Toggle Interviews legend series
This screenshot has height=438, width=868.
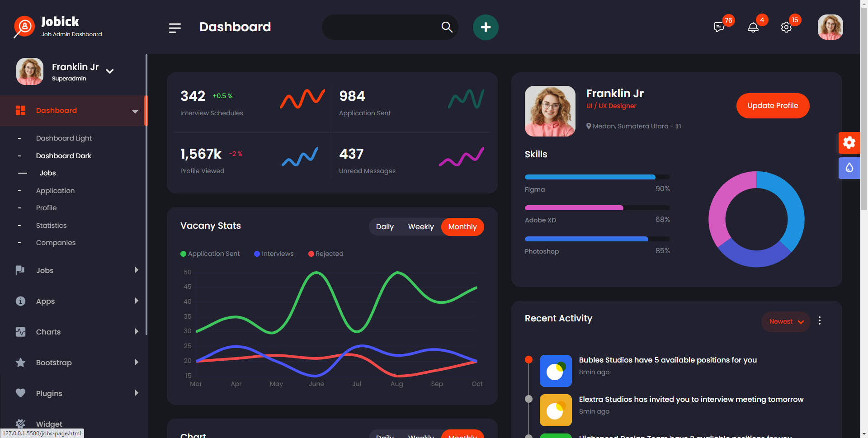tap(274, 254)
